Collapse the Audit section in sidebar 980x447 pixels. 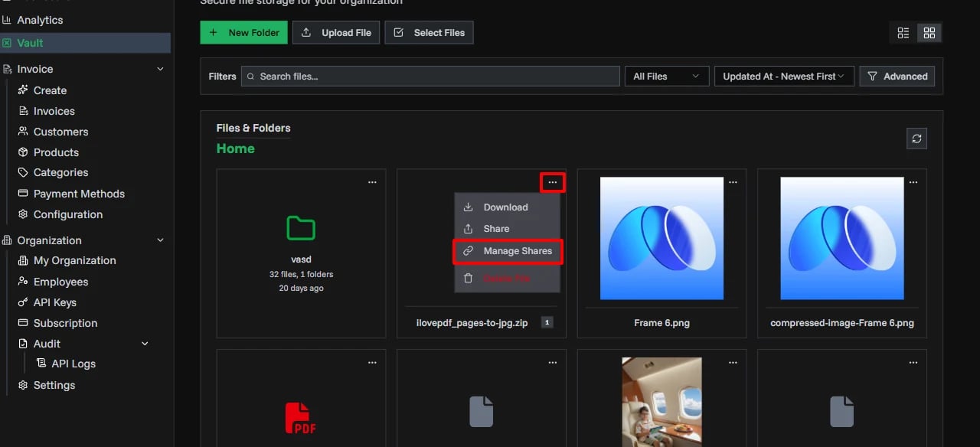(144, 344)
